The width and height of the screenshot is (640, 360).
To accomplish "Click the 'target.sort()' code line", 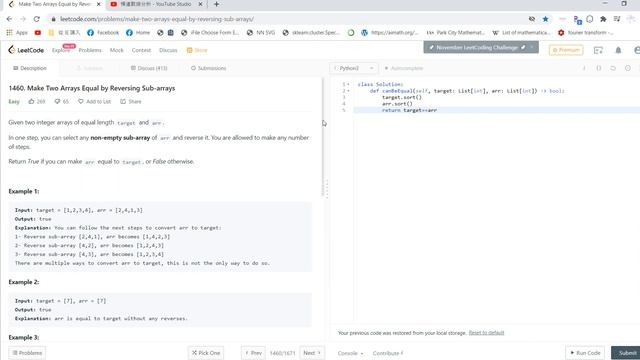I will tap(402, 98).
